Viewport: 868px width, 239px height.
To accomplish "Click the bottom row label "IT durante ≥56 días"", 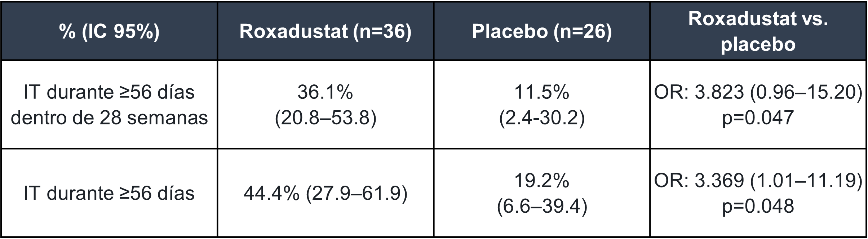I will click(109, 193).
